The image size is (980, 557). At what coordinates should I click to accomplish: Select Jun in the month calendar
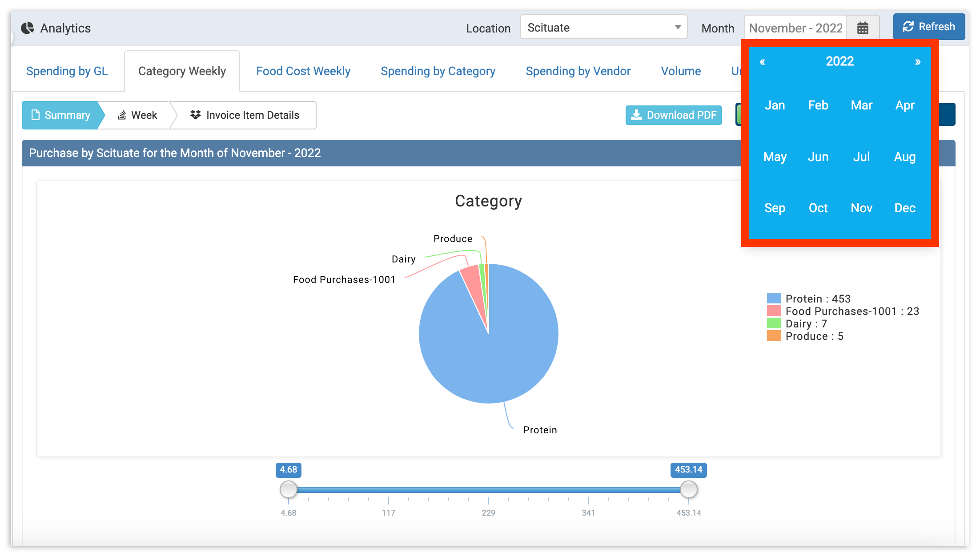click(818, 157)
